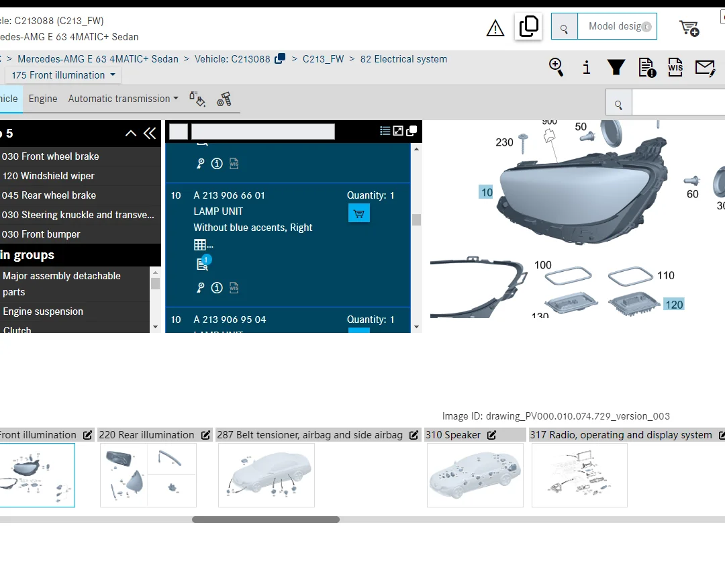Select 030 Front bumper in sidebar
The width and height of the screenshot is (725, 588).
79,234
